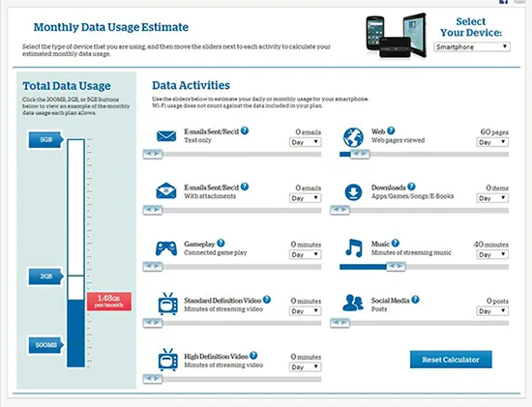Viewport: 532px width, 407px height.
Task: Open High Definition Video help icon
Action: click(253, 356)
